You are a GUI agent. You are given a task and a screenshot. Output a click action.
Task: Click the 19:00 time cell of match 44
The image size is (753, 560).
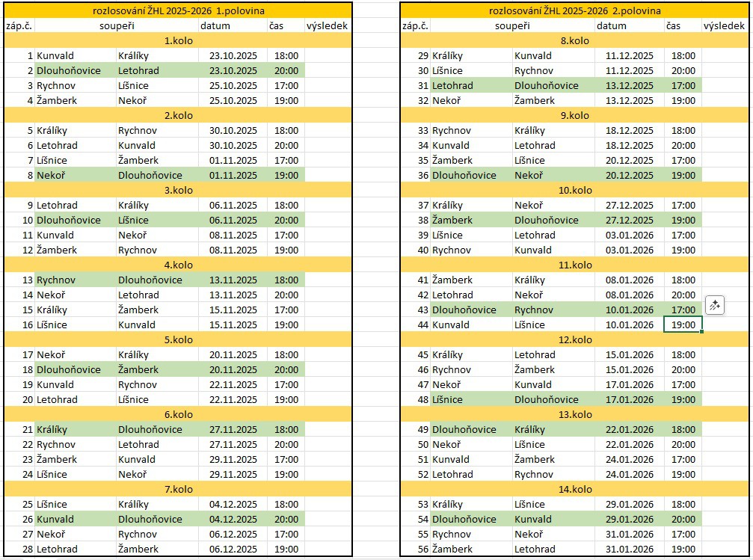coord(683,324)
